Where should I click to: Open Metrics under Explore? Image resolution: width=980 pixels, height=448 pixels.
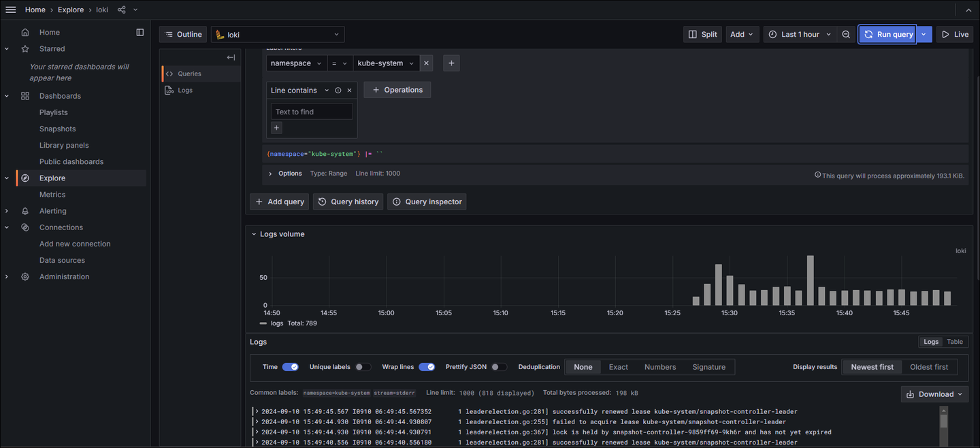[52, 194]
